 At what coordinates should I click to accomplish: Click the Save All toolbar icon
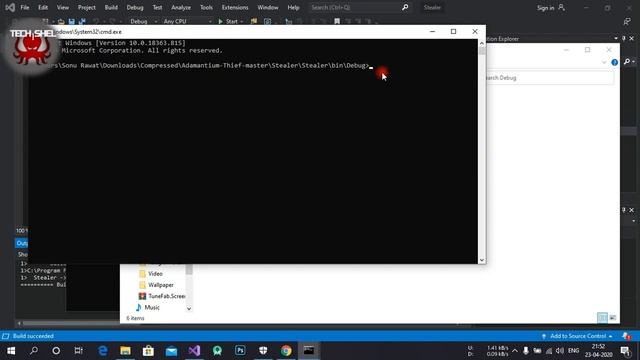point(82,21)
